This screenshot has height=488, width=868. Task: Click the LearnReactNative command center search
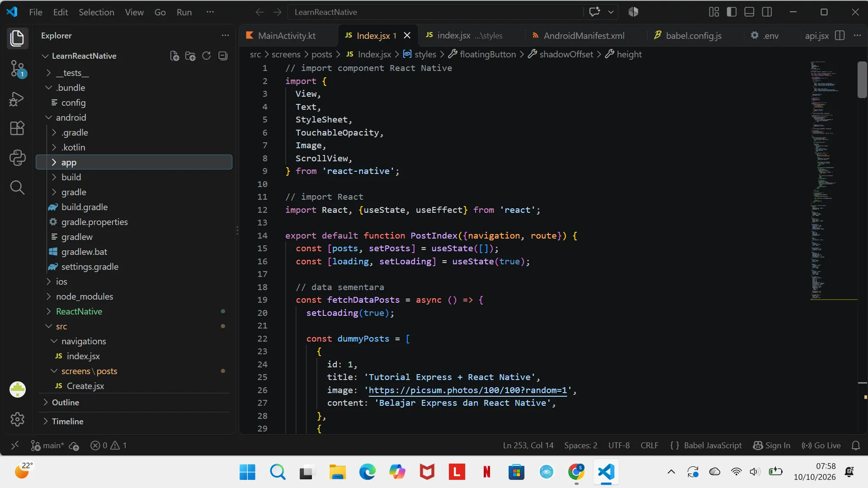coord(435,12)
